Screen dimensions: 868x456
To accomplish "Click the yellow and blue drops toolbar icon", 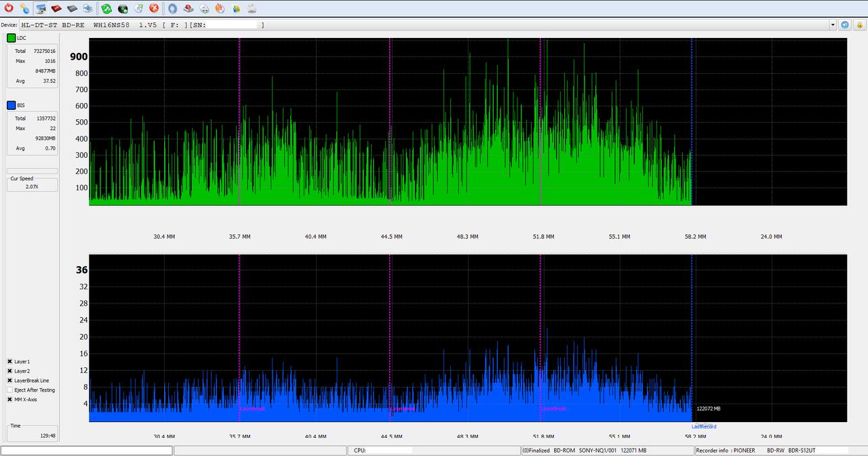I will point(24,8).
